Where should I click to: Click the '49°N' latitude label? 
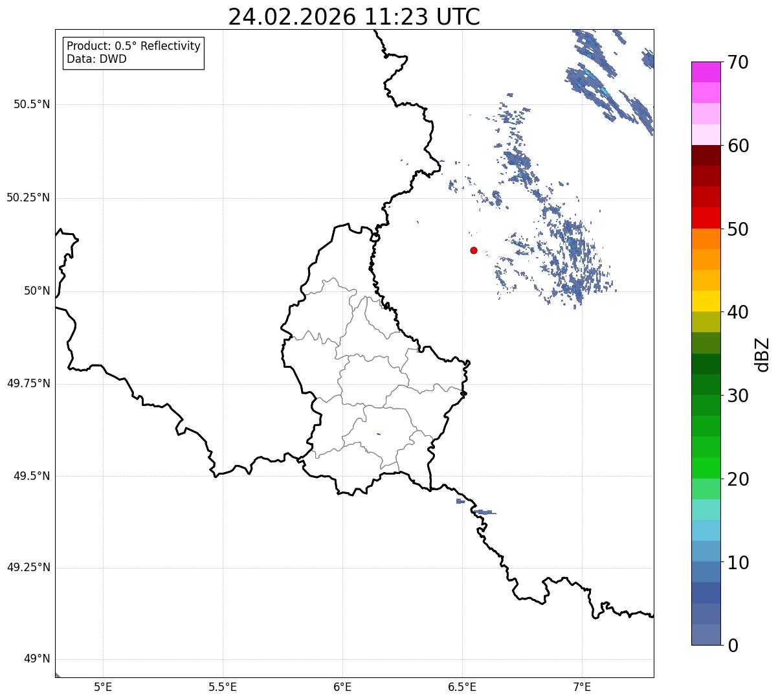pyautogui.click(x=37, y=659)
